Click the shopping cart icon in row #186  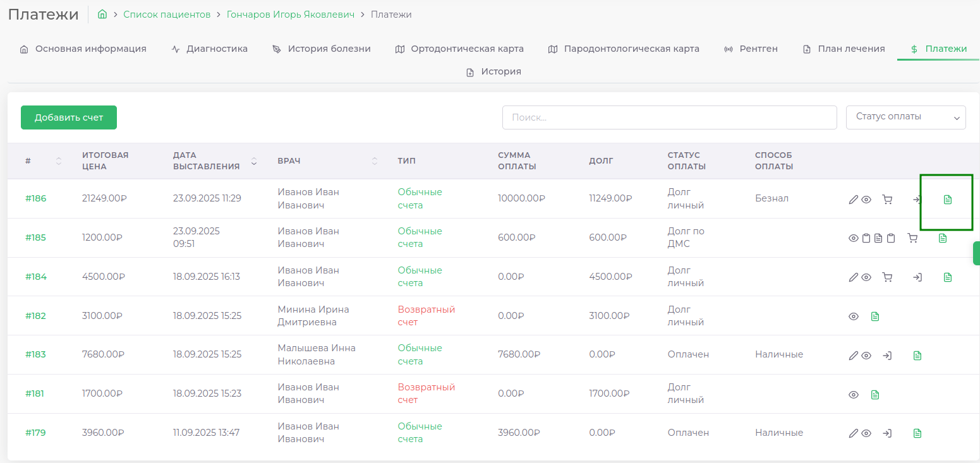(x=887, y=200)
